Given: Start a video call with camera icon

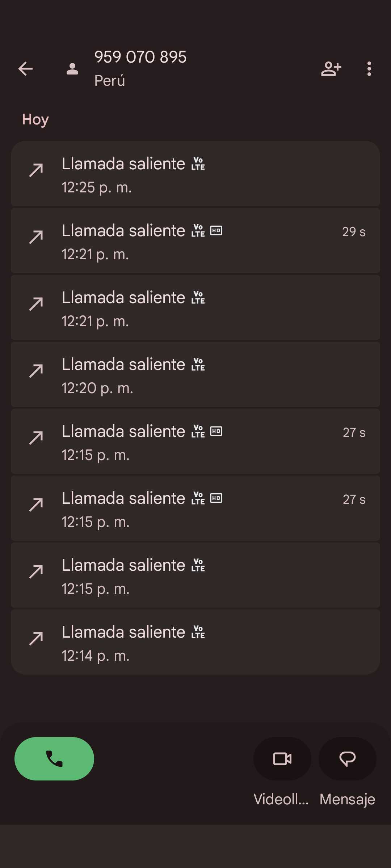Looking at the screenshot, I should (x=282, y=758).
